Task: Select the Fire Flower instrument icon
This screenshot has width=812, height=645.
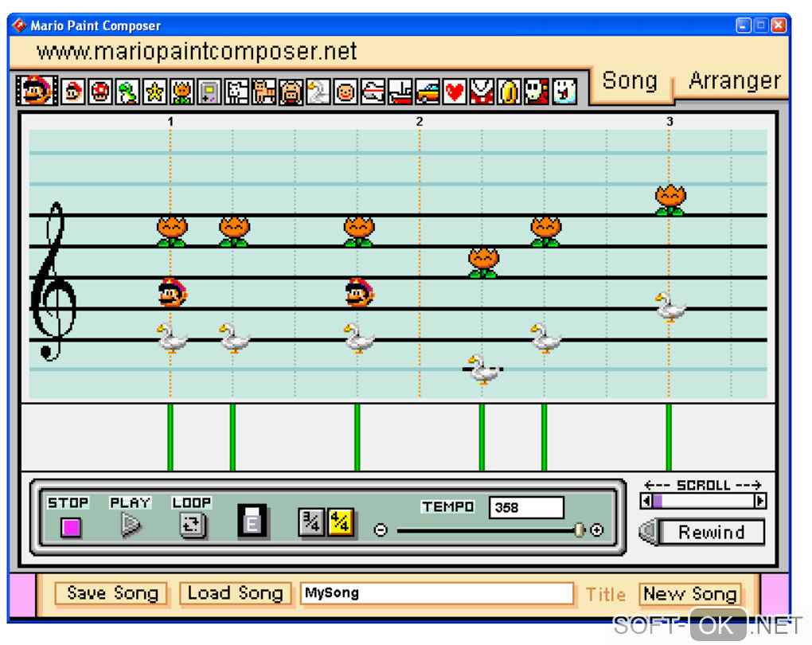Action: coord(182,92)
